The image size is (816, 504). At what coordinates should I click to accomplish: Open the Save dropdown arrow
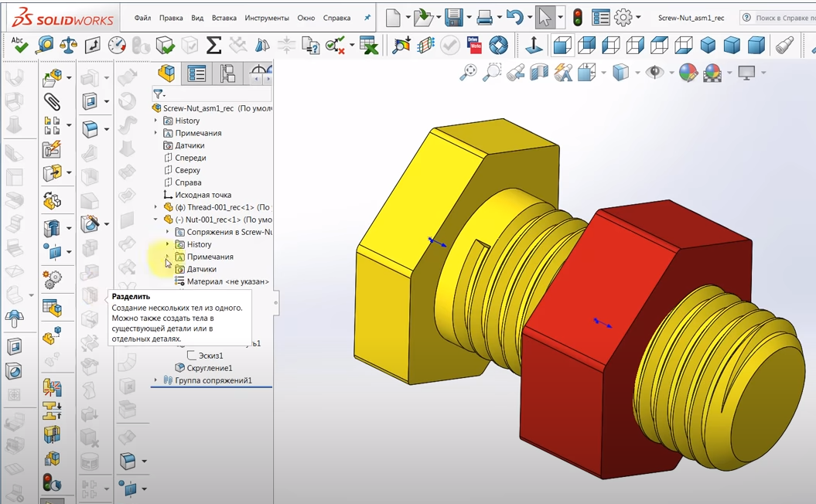pyautogui.click(x=469, y=18)
